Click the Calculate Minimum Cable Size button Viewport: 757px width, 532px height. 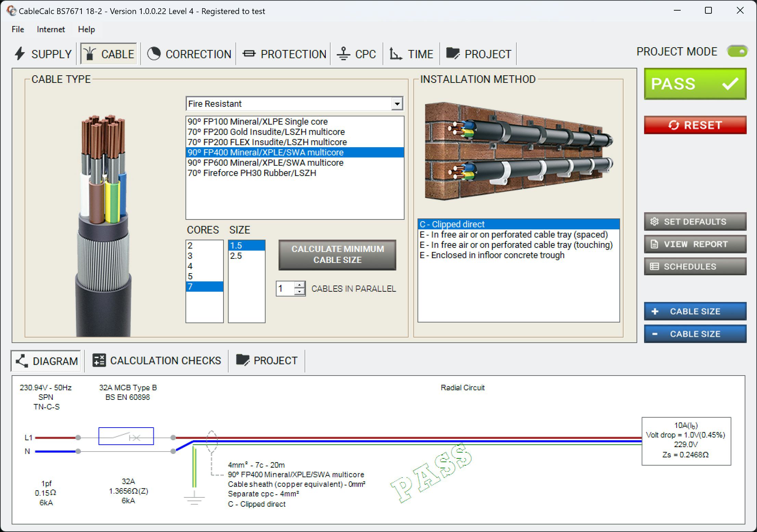[337, 255]
